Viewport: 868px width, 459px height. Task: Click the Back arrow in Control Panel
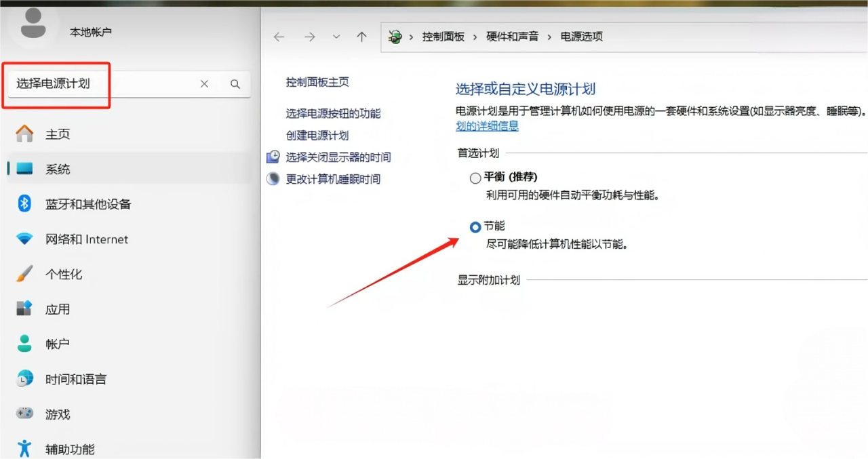coord(279,37)
